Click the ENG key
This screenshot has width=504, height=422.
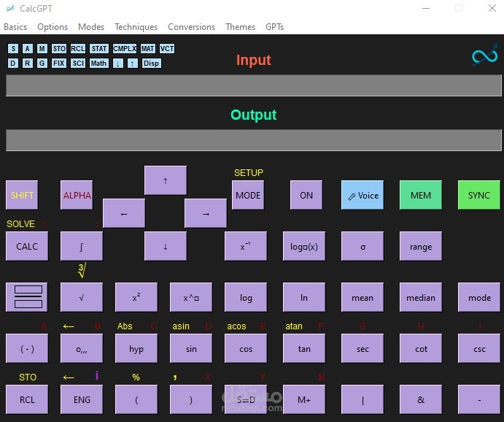(x=82, y=399)
